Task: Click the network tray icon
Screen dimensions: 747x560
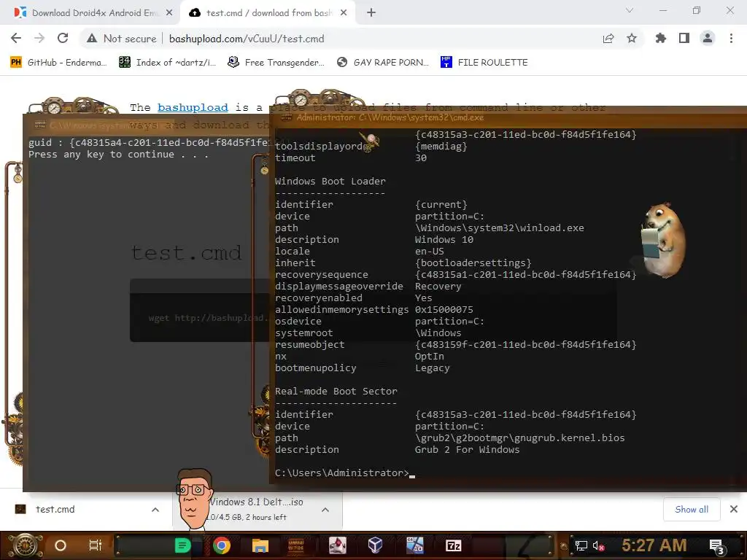Action: 581,545
